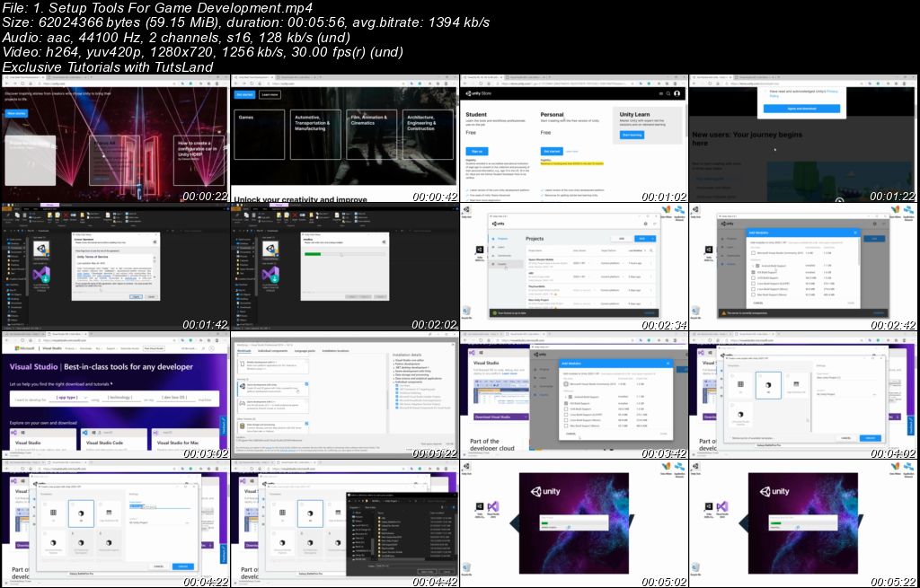920x588 pixels.
Task: Switch to Workloads tab in 00:03:22 frame
Action: [x=244, y=351]
